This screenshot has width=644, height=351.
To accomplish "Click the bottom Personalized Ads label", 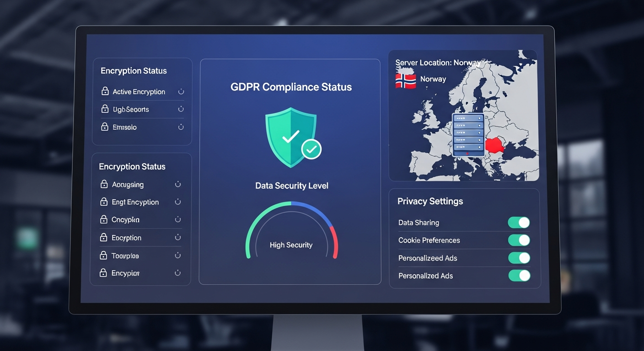I will tap(426, 276).
